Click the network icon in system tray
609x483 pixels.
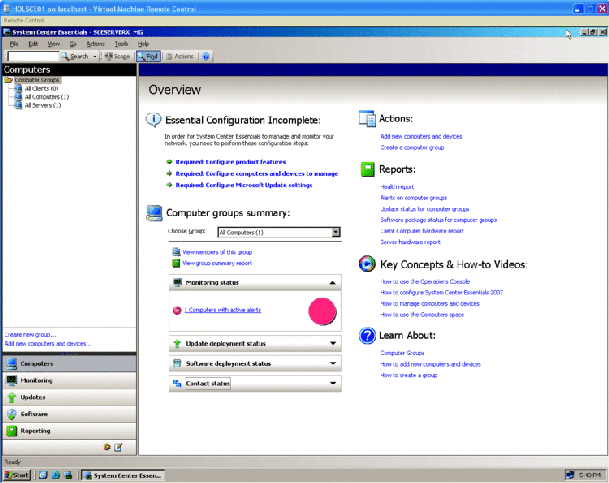tap(570, 475)
